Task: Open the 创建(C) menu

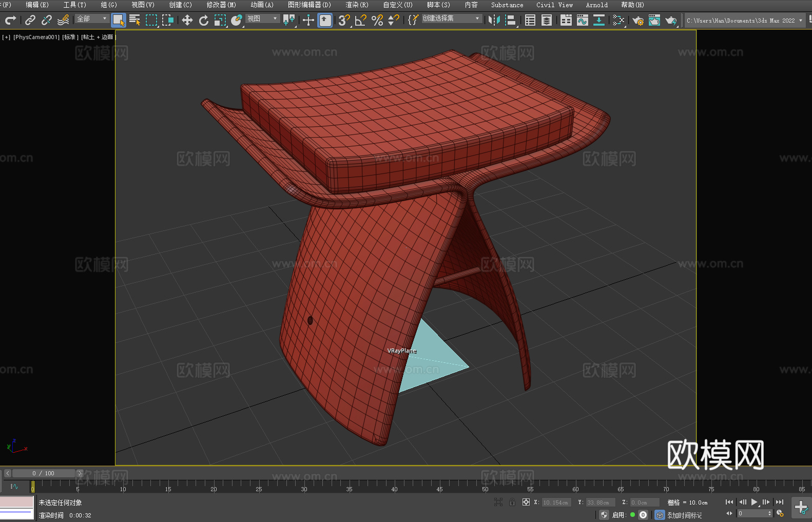Action: [x=180, y=5]
